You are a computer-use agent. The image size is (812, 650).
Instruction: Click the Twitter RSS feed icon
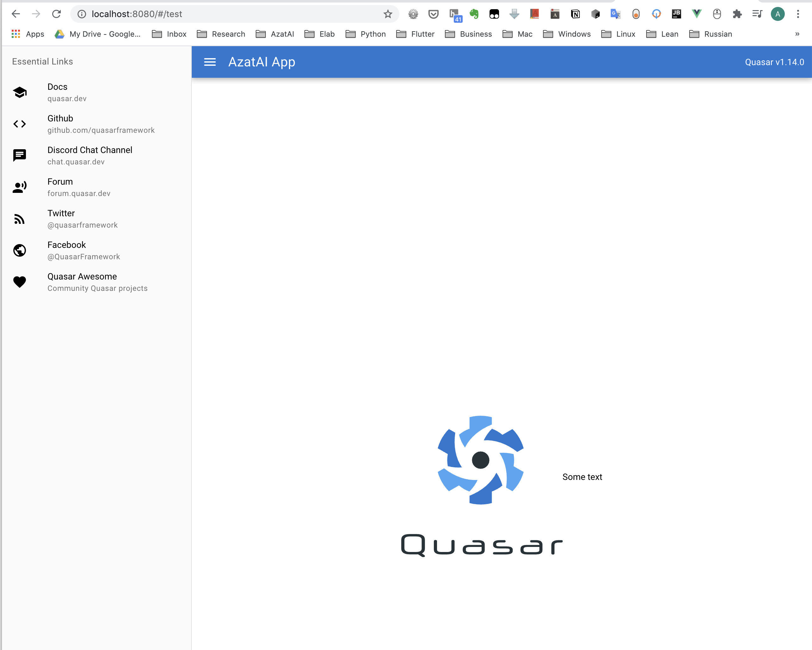pos(20,219)
